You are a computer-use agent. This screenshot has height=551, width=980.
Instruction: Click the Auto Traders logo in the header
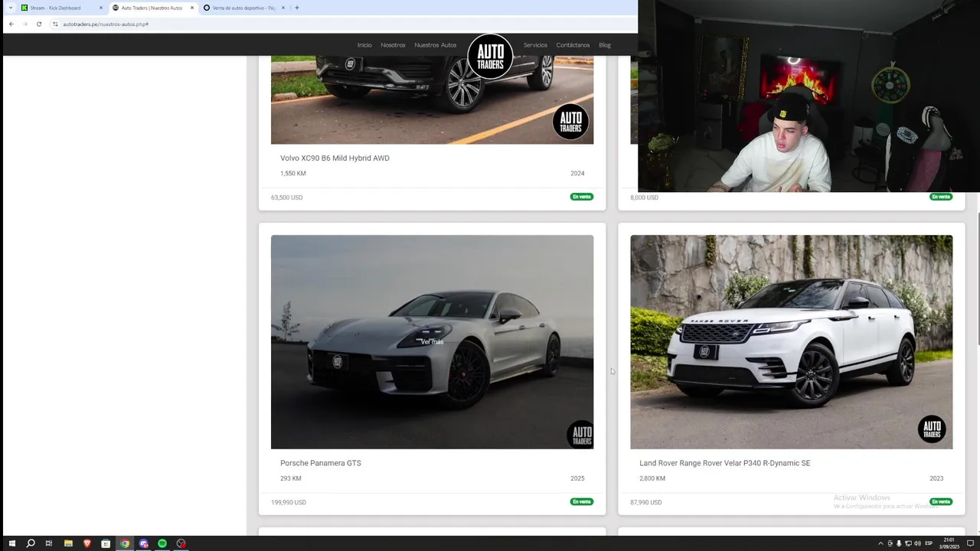(490, 56)
